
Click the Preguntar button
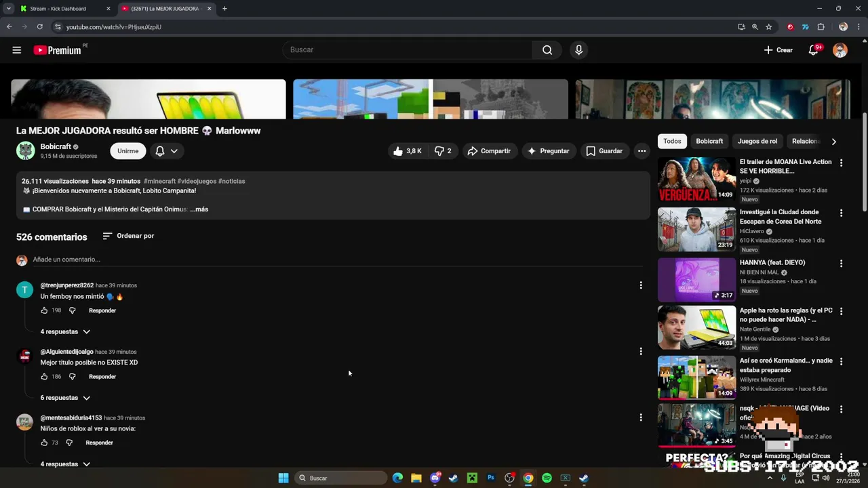tap(549, 151)
